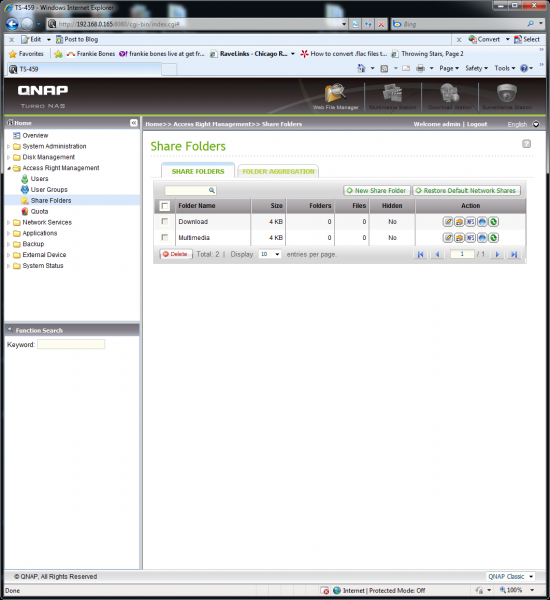550x600 pixels.
Task: Click the green refresh icon for Multimedia
Action: pos(494,238)
